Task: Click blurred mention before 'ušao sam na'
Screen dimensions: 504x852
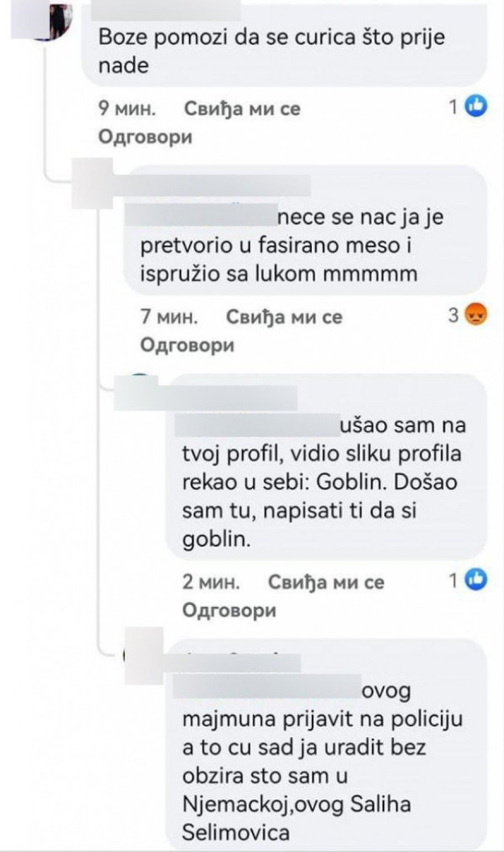Action: click(257, 425)
